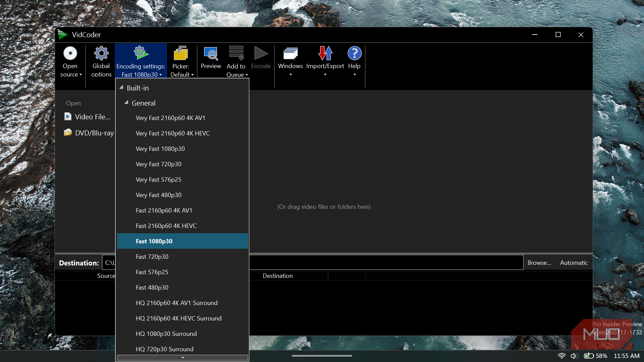The width and height of the screenshot is (644, 362).
Task: Select HQ 2160p60 4K AV1 Surround
Action: pos(182,303)
